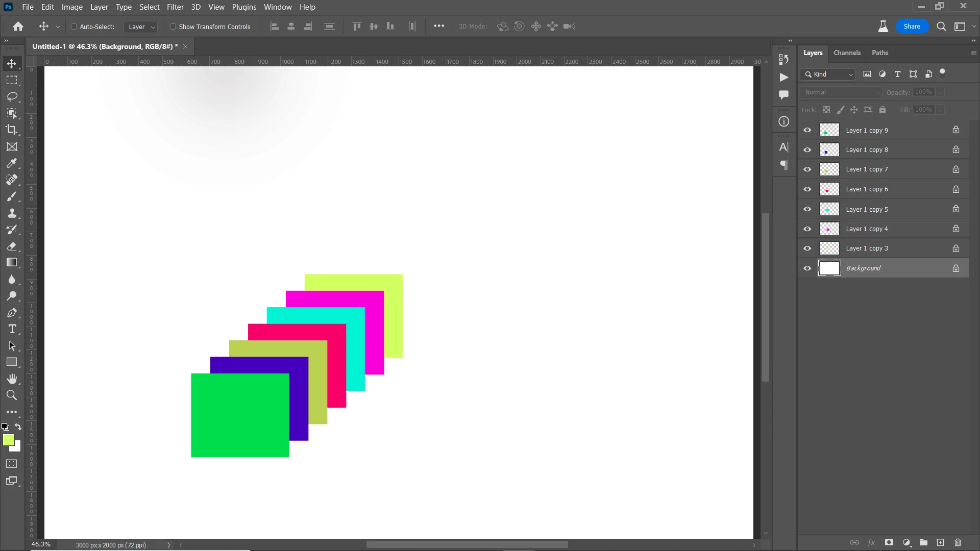This screenshot has height=551, width=980.
Task: Open the Kind filter dropdown
Action: 828,74
